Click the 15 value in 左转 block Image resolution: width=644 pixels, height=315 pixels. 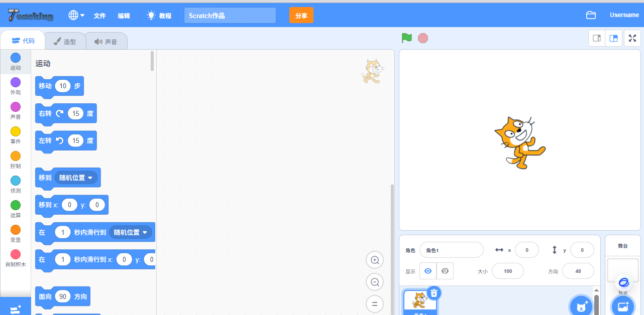click(x=75, y=141)
